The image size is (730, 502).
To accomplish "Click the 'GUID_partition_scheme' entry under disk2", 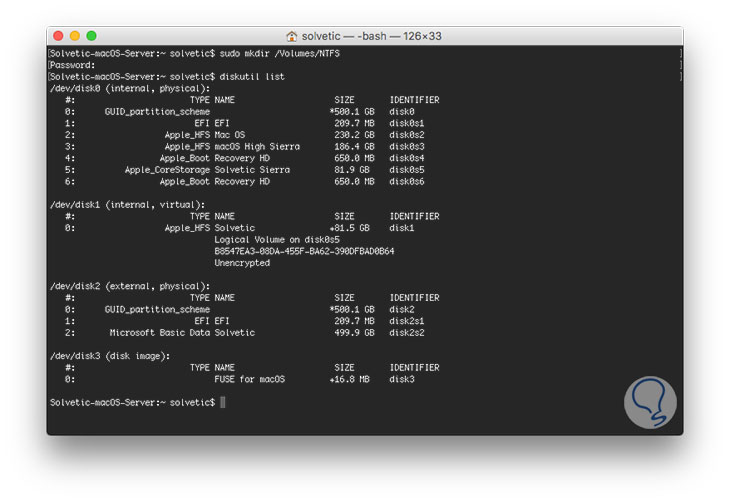I will (157, 310).
